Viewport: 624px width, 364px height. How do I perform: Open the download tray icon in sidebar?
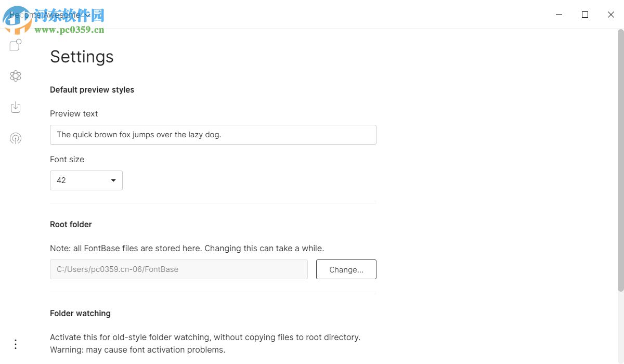click(16, 107)
